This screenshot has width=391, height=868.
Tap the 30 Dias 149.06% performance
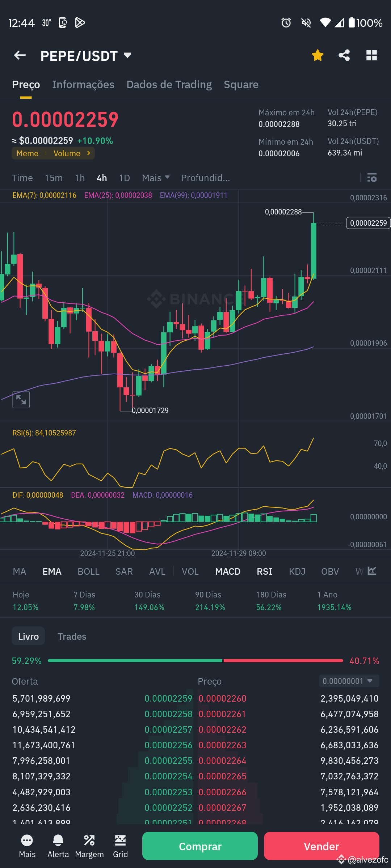pyautogui.click(x=149, y=601)
